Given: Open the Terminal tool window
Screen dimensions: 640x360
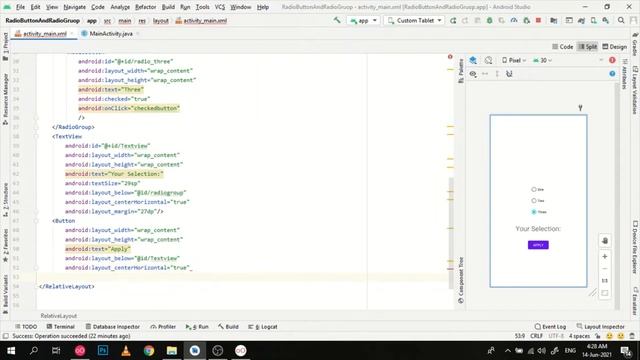Looking at the screenshot, I should point(60,327).
